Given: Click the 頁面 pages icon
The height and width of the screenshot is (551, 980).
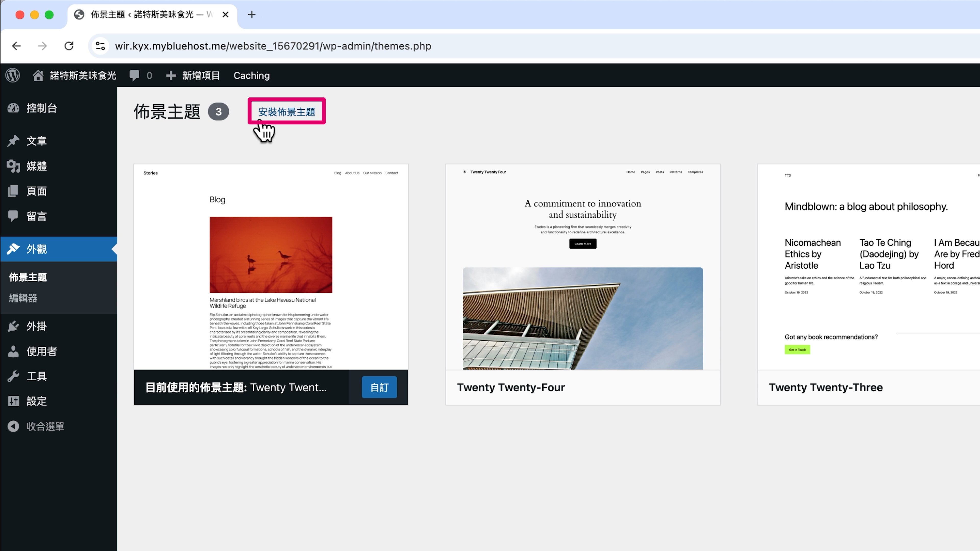Looking at the screenshot, I should [13, 191].
